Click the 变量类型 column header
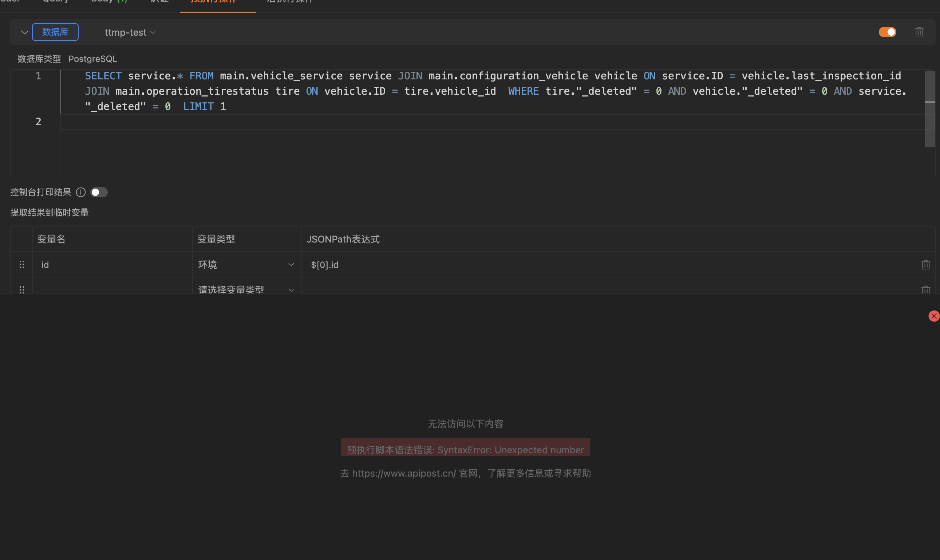Screen dimensions: 940x560 point(216,239)
